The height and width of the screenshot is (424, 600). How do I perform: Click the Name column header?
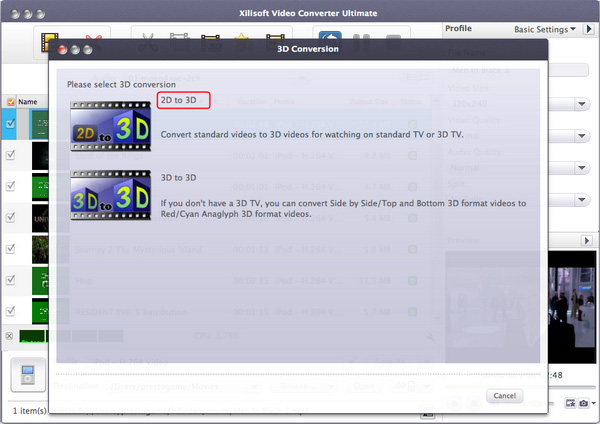coord(28,101)
